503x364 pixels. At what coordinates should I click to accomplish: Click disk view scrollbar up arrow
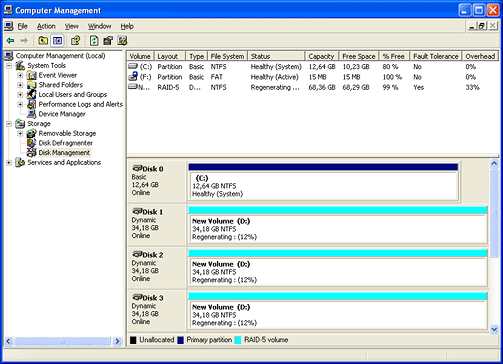pyautogui.click(x=494, y=164)
